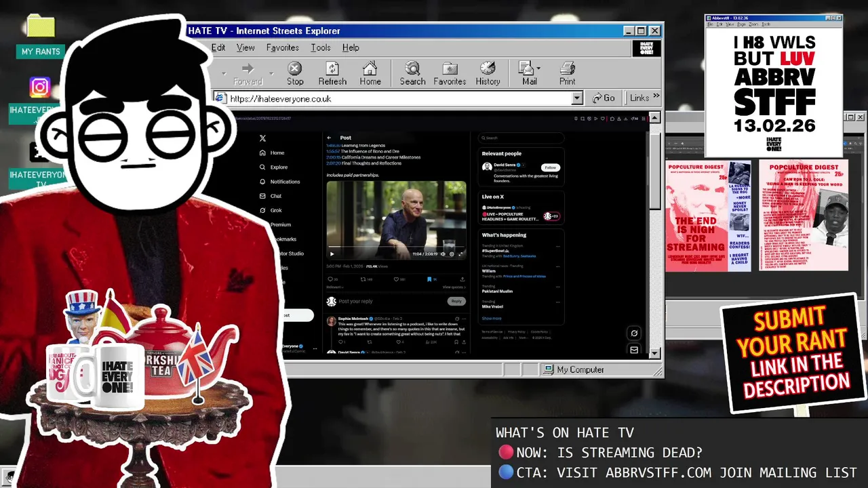
Task: Open the Tools menu in the browser
Action: [321, 47]
